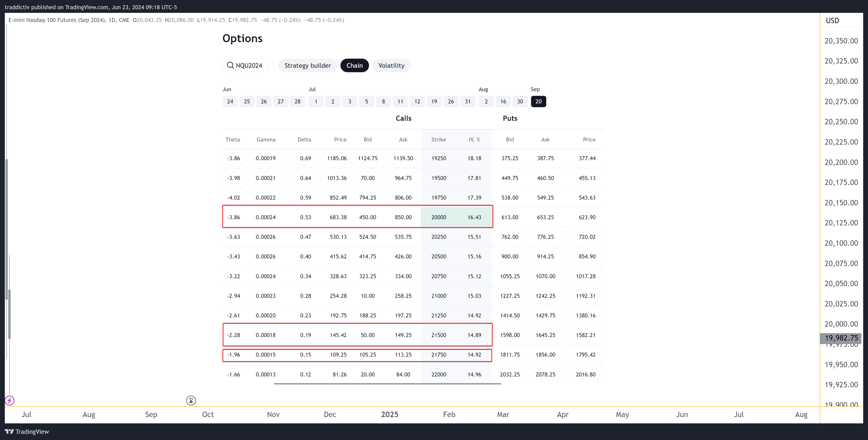Click the horizontal scrollbar under the options table
Viewport: 868px width, 440px height.
point(387,384)
